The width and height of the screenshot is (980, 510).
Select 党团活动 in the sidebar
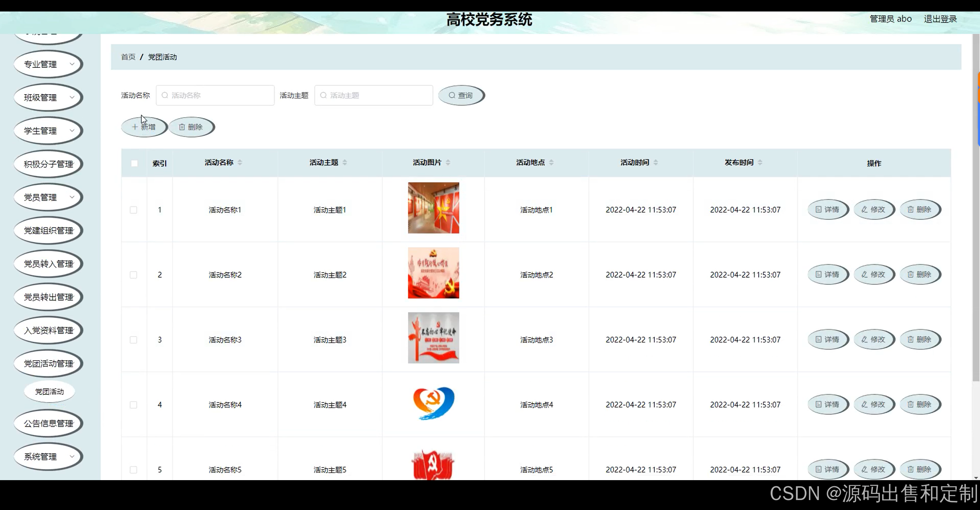(49, 391)
